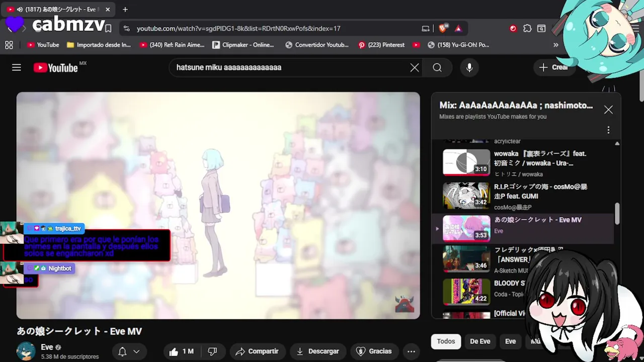This screenshot has height=362, width=644.
Task: Open the YouTube hamburger guide menu
Action: coord(17,67)
